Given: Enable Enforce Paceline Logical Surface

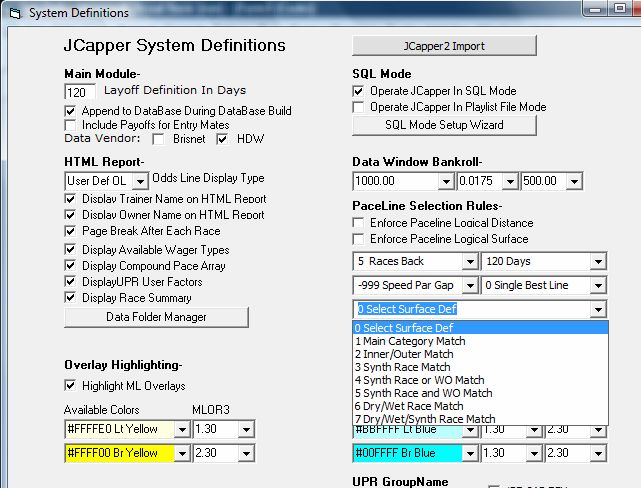Looking at the screenshot, I should point(358,239).
